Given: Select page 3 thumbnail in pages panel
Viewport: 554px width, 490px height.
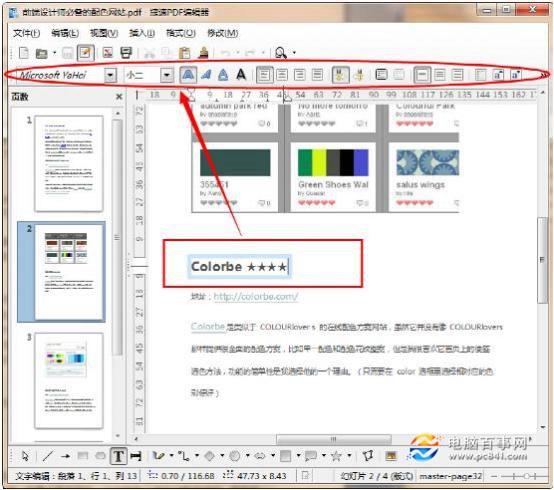Looking at the screenshot, I should pyautogui.click(x=69, y=380).
